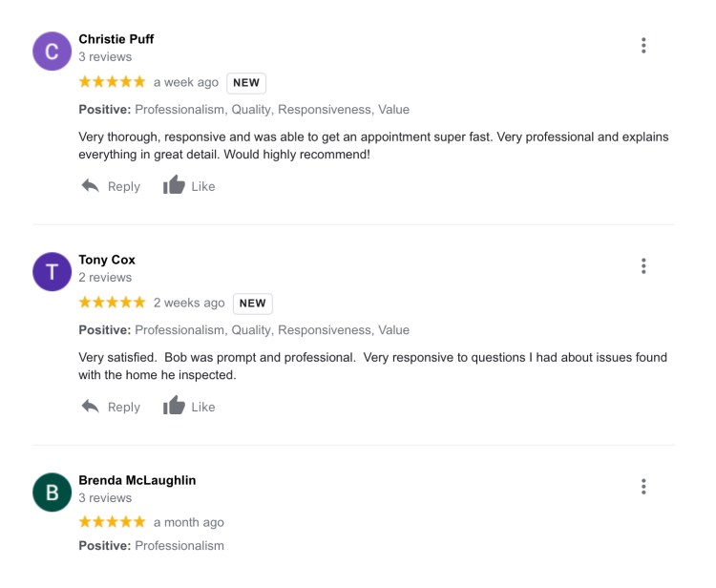Open Tony Cox's review three-dot menu
The height and width of the screenshot is (588, 716).
[x=643, y=266]
